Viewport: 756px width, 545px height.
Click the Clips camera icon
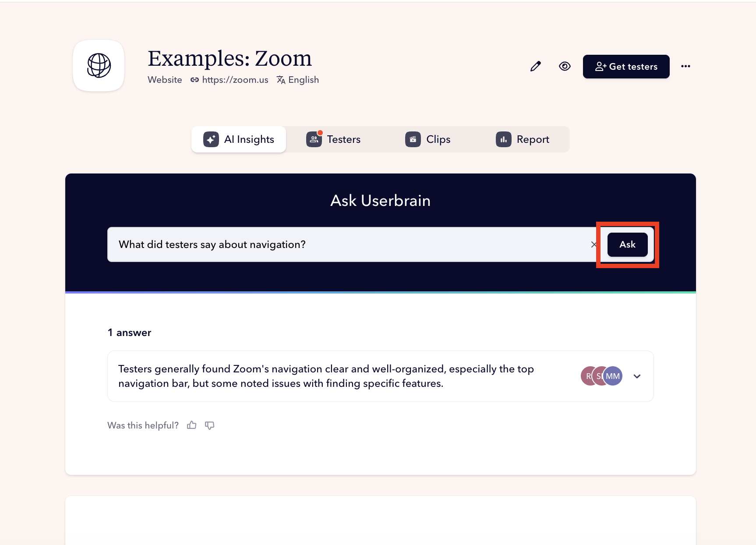413,139
